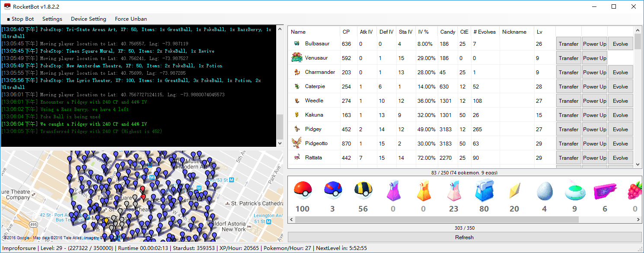Transfer the Bulbasaur

(568, 44)
